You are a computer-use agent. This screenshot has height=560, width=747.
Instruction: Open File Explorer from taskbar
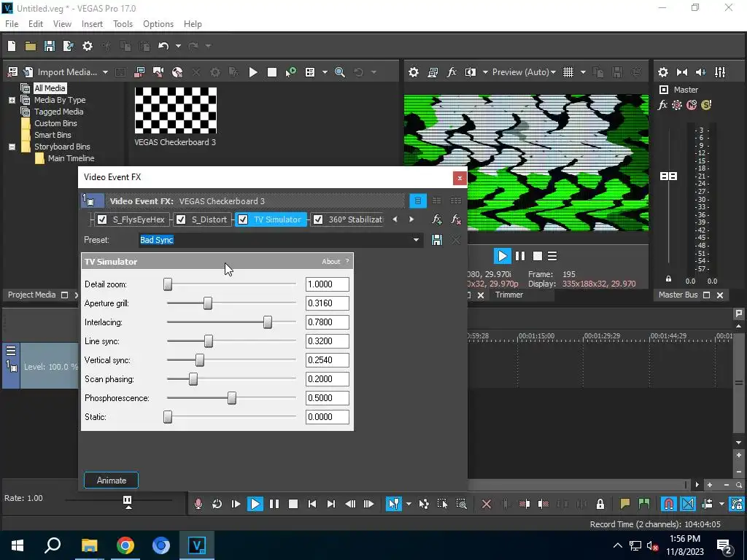89,545
